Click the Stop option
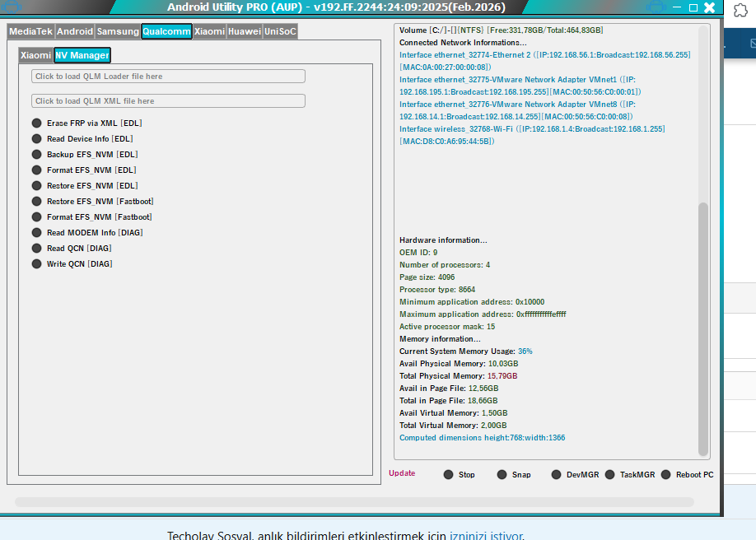The height and width of the screenshot is (540, 756). 459,475
